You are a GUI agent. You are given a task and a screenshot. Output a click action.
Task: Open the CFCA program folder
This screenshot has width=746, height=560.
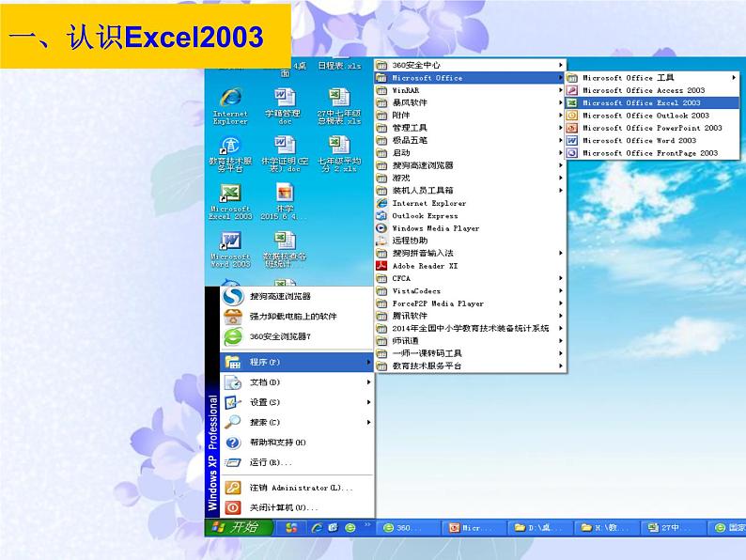point(470,278)
